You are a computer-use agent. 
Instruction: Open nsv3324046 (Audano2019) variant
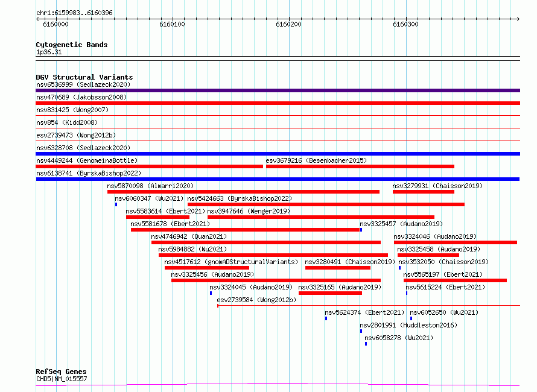click(x=435, y=236)
